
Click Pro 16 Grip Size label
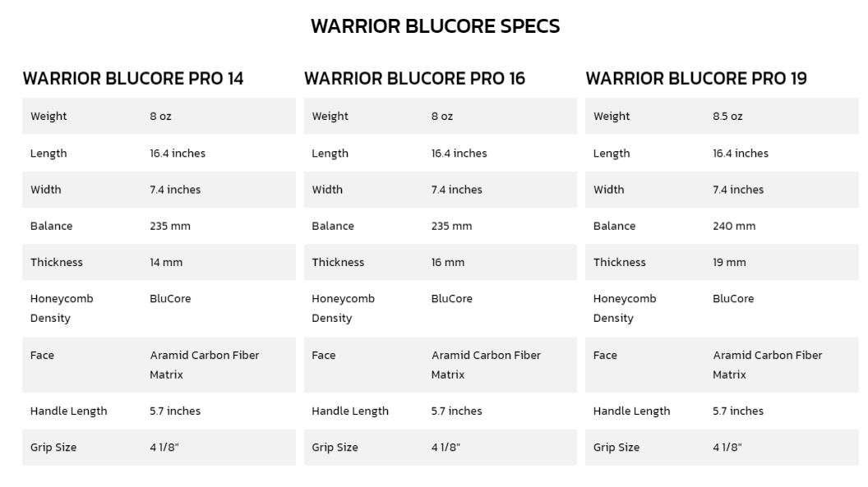tap(335, 448)
